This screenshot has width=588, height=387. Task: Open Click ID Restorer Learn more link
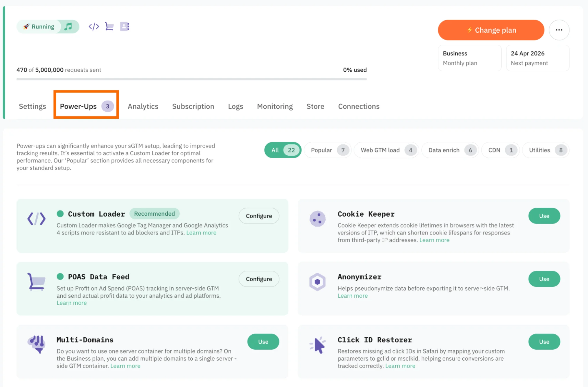coord(400,366)
